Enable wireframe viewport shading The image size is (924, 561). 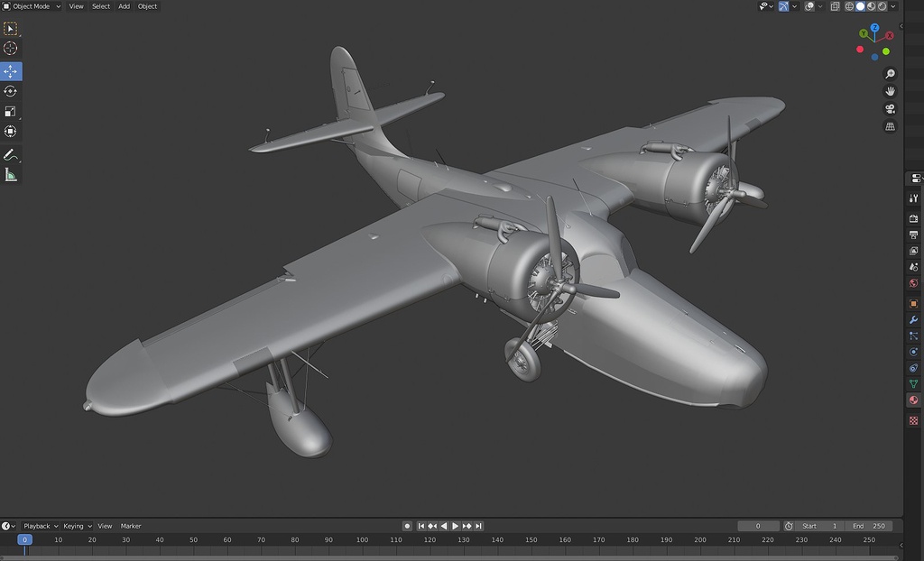849,6
